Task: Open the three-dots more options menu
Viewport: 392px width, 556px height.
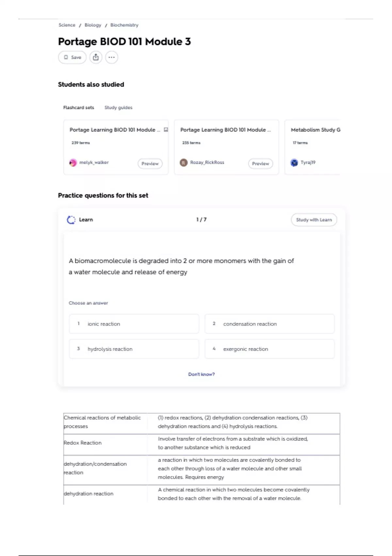Action: (111, 57)
